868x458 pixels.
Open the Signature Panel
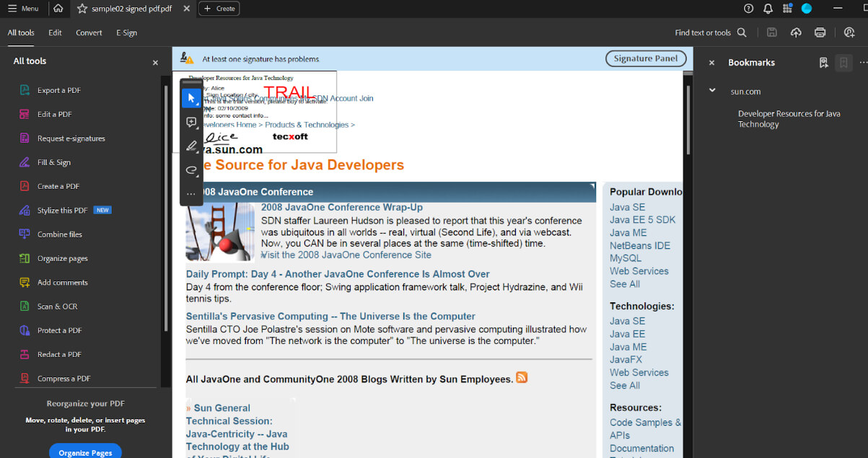[645, 58]
